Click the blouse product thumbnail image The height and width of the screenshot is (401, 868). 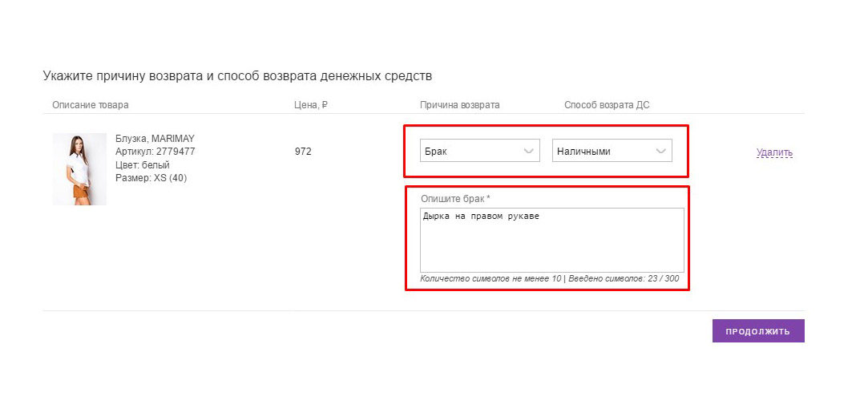(79, 169)
